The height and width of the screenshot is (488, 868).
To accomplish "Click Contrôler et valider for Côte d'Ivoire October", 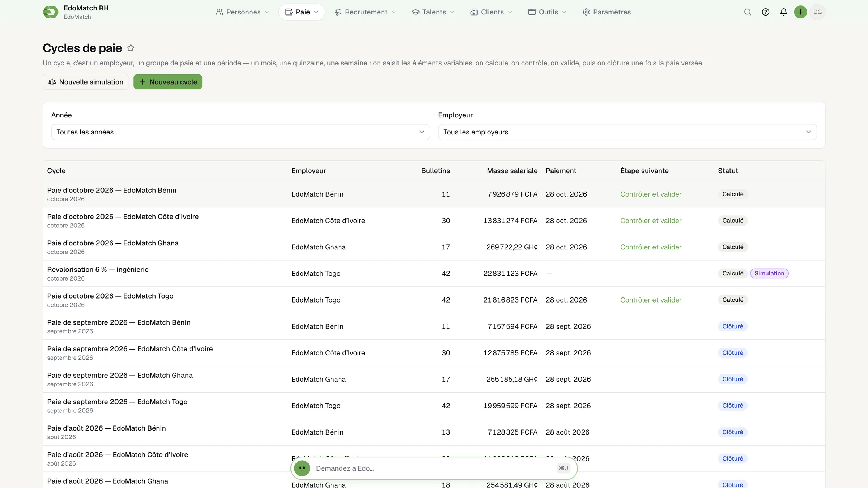I will tap(651, 221).
